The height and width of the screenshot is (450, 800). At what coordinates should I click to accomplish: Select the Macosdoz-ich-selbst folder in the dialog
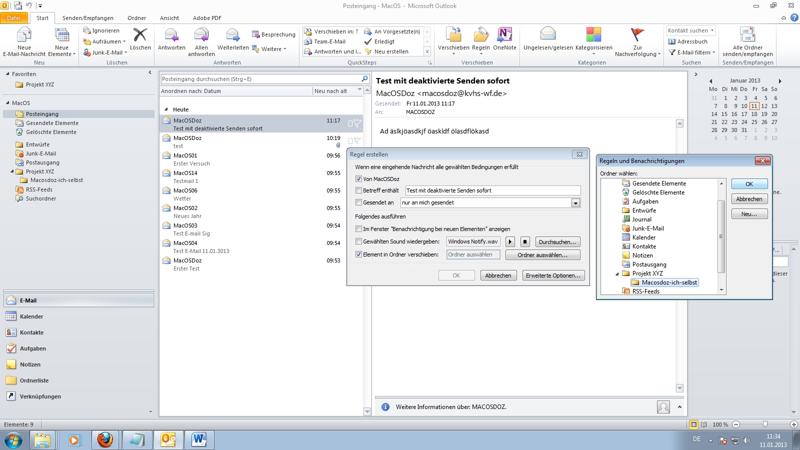669,282
